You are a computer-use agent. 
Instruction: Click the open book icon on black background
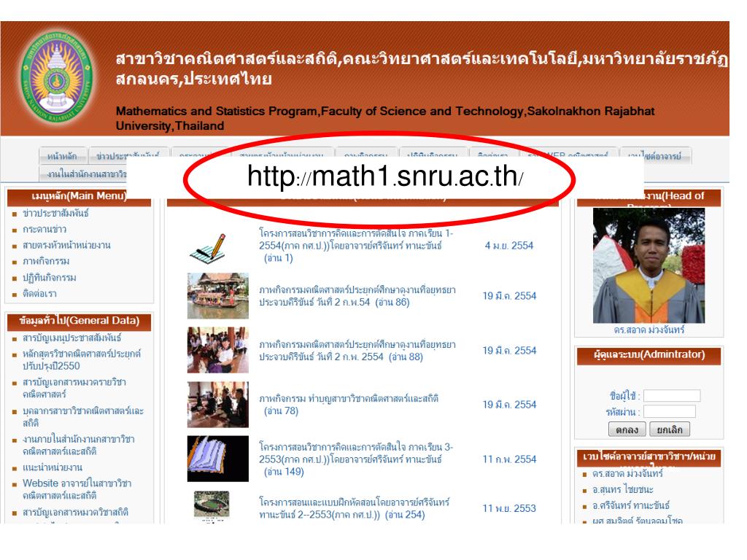217,459
